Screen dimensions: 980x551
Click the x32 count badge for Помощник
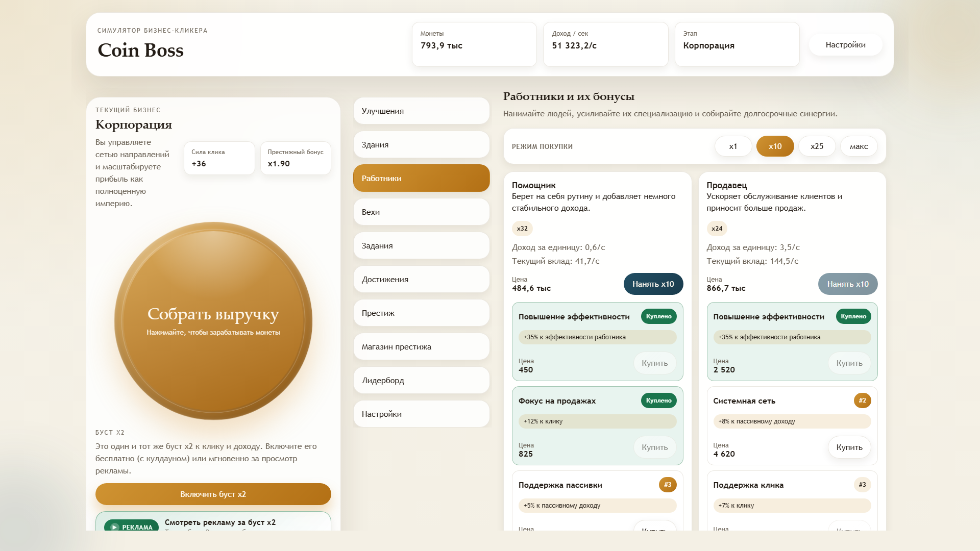pos(522,229)
